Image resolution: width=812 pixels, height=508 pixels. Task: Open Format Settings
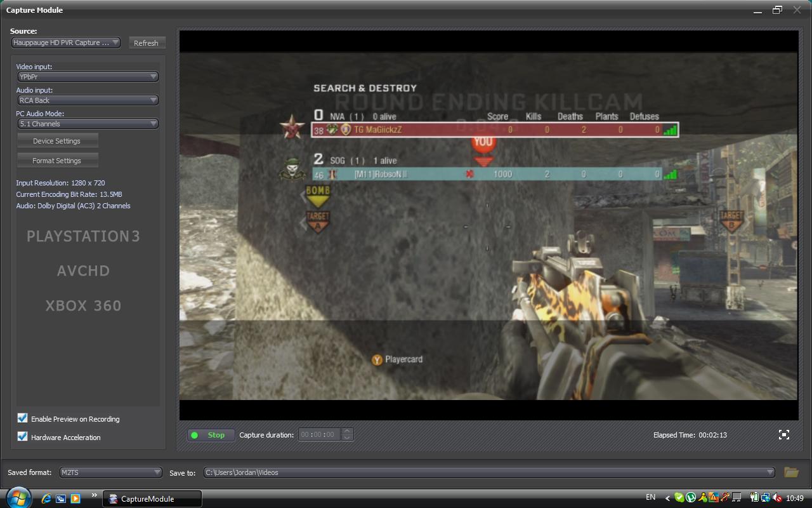pos(57,161)
